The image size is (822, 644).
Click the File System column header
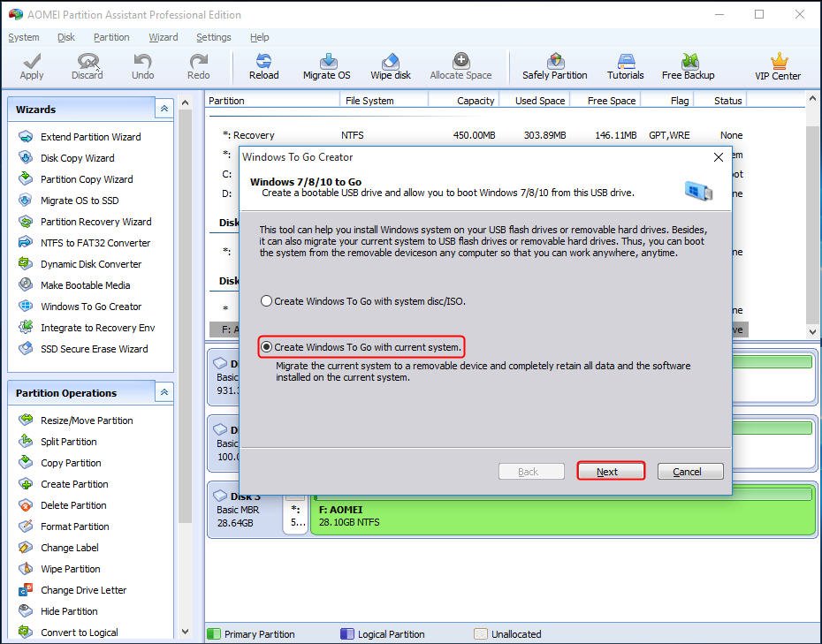click(384, 100)
